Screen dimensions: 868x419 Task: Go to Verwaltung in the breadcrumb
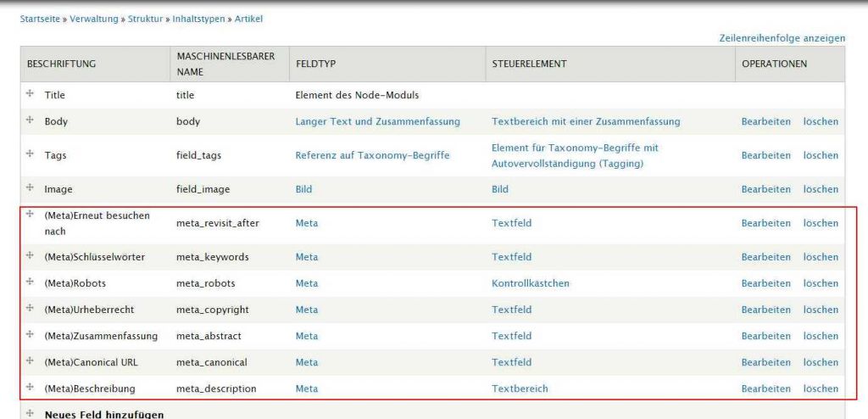[x=94, y=18]
